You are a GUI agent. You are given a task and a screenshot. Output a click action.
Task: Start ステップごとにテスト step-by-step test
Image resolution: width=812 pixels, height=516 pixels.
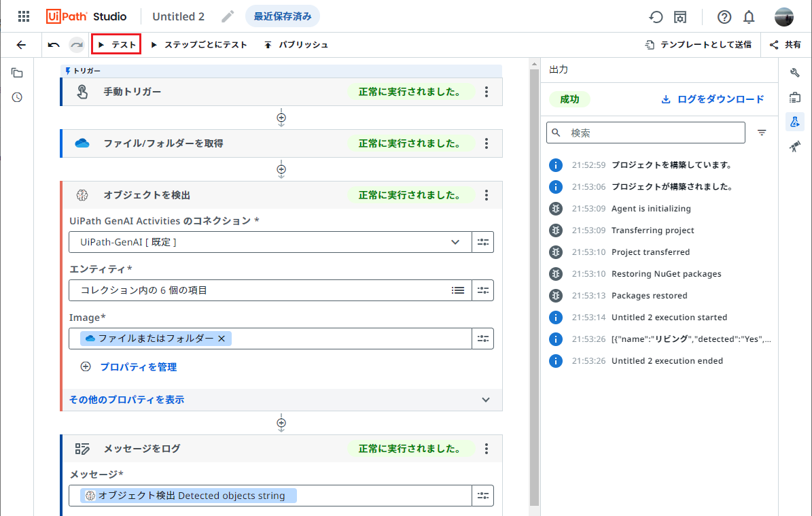point(199,45)
